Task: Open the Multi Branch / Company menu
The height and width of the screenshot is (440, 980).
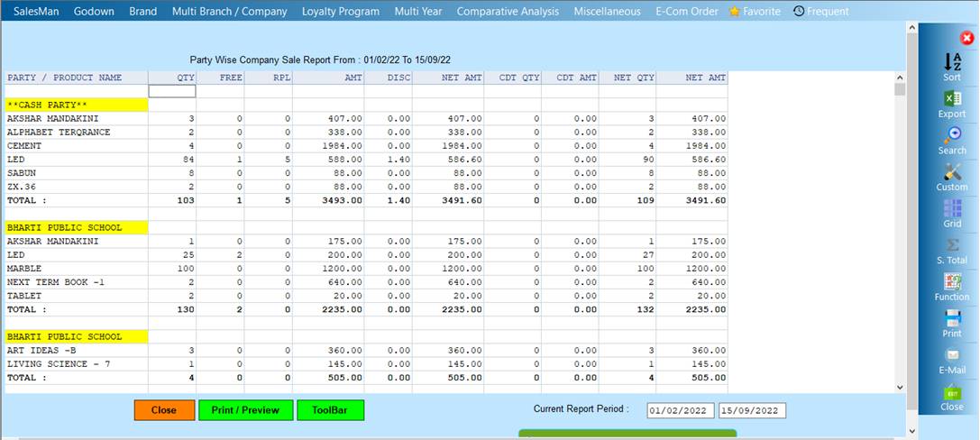Action: click(x=229, y=12)
